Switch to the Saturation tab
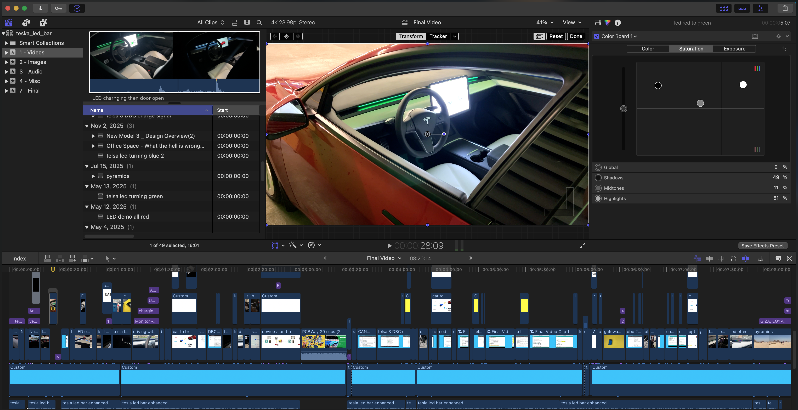The height and width of the screenshot is (410, 798). tap(691, 49)
